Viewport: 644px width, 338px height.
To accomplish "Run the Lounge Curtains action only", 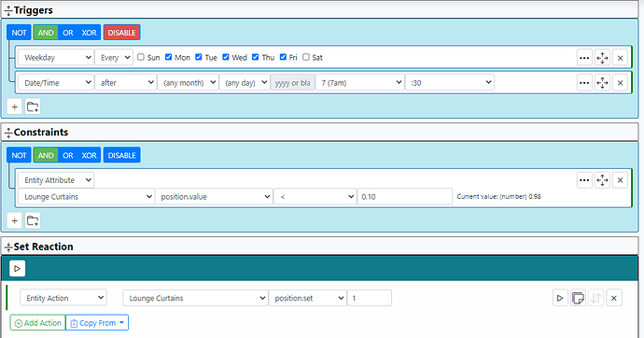I will 560,298.
